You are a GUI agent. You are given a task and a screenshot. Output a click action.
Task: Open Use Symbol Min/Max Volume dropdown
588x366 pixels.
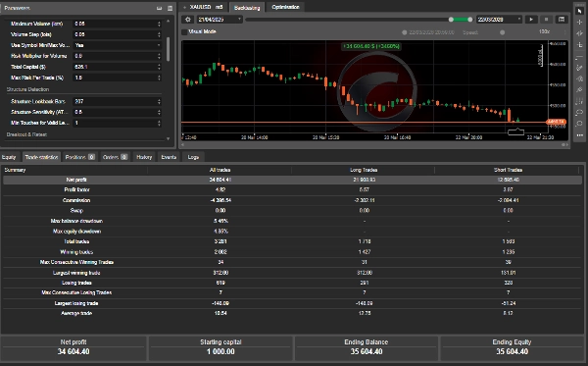(118, 45)
